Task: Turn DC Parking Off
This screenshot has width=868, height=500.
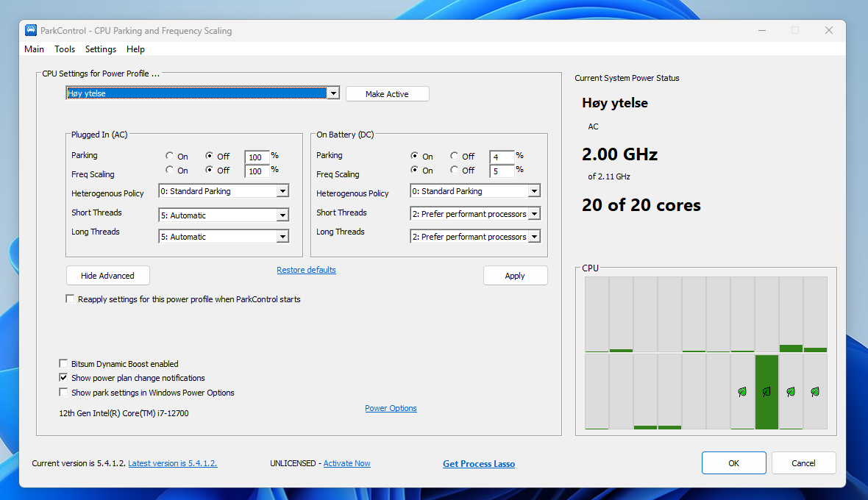Action: pos(454,156)
